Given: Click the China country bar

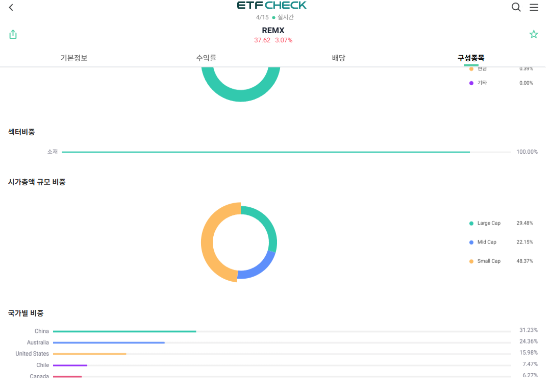Looking at the screenshot, I should [x=124, y=331].
